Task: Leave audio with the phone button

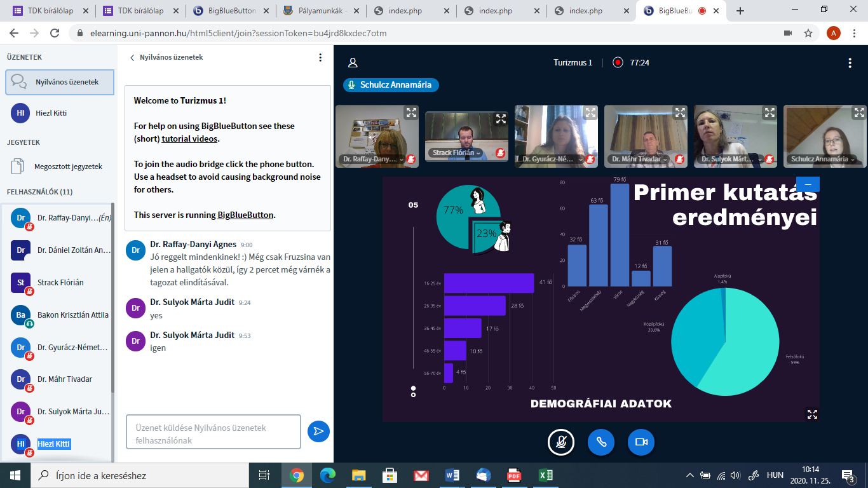Action: pyautogui.click(x=600, y=442)
